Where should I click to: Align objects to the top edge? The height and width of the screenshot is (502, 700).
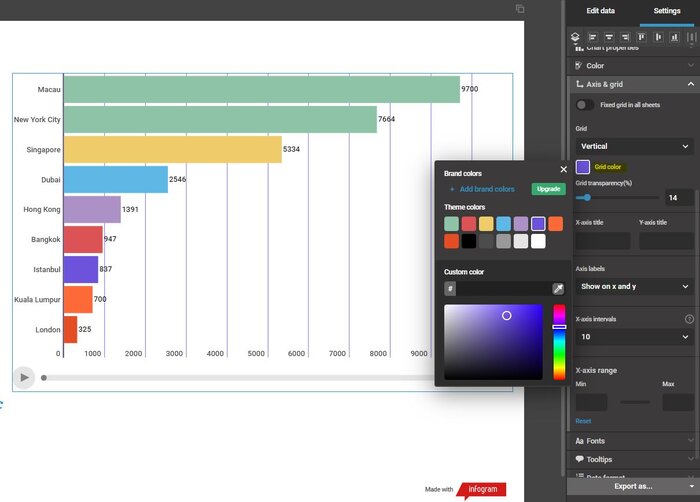[x=642, y=37]
